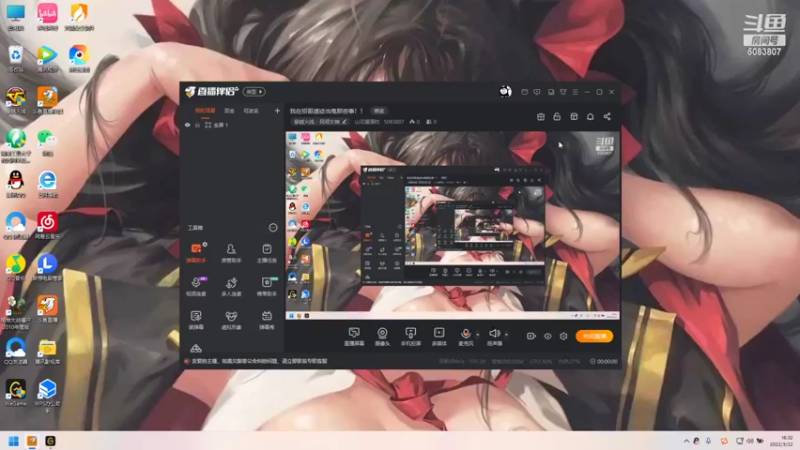Click the live preview canvas
The image size is (800, 450).
(453, 226)
